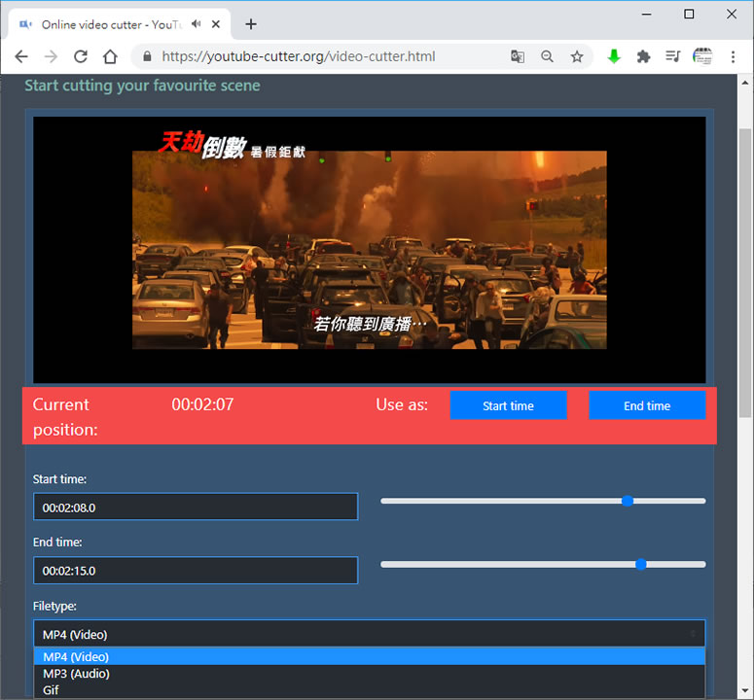
Task: Click the End time slider handle
Action: point(640,564)
